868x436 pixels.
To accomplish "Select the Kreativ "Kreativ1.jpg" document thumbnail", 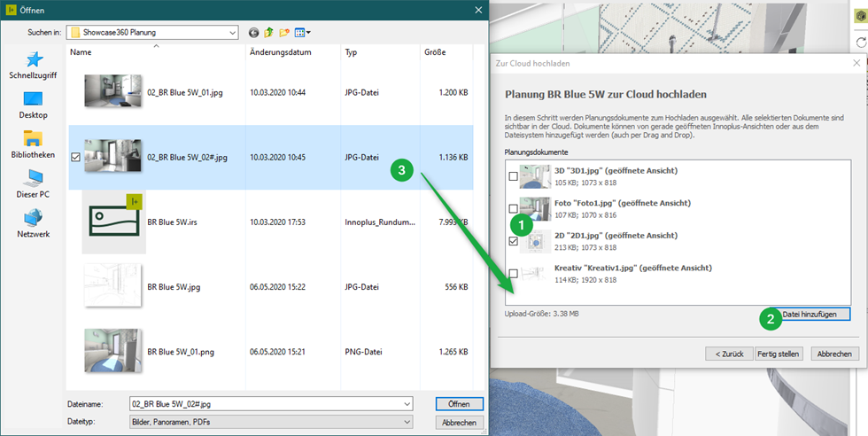I will click(535, 274).
